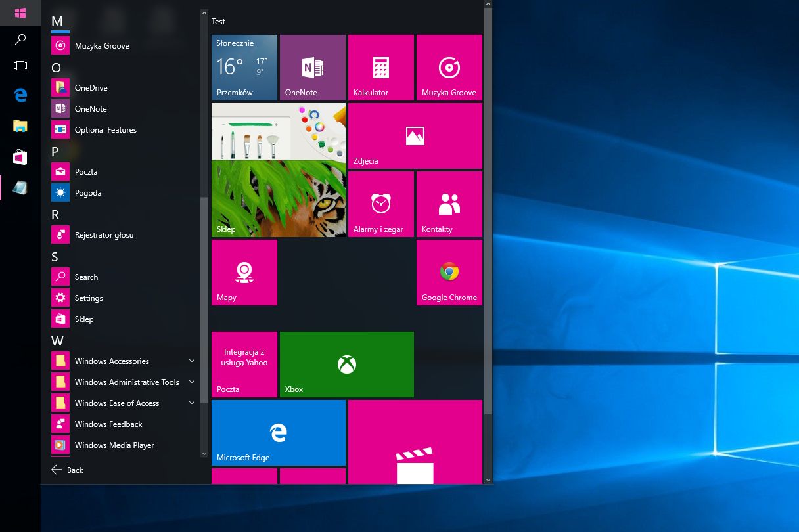Start Rejestrator głosu voice recorder
The image size is (799, 532).
click(125, 235)
